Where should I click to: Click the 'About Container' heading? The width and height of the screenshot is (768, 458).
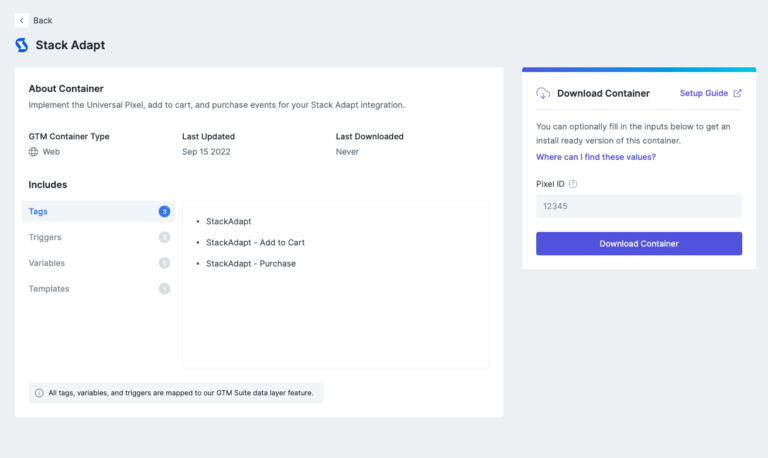pyautogui.click(x=66, y=89)
